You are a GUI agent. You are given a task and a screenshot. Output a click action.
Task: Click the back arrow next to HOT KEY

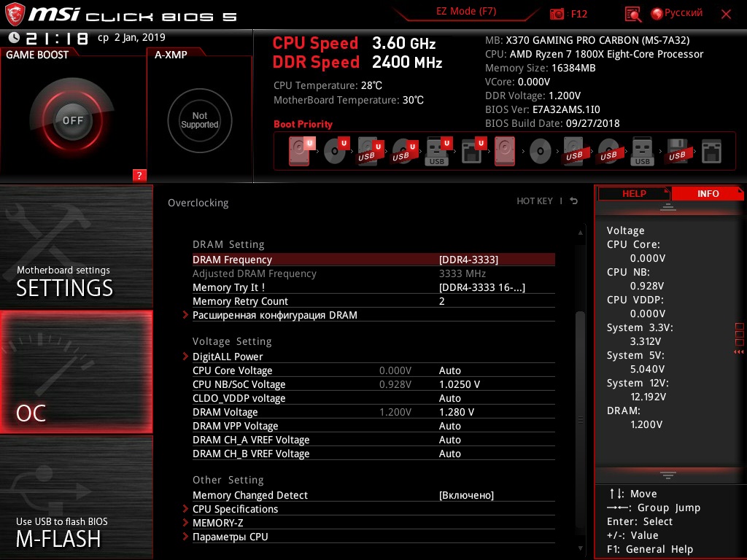(x=574, y=201)
